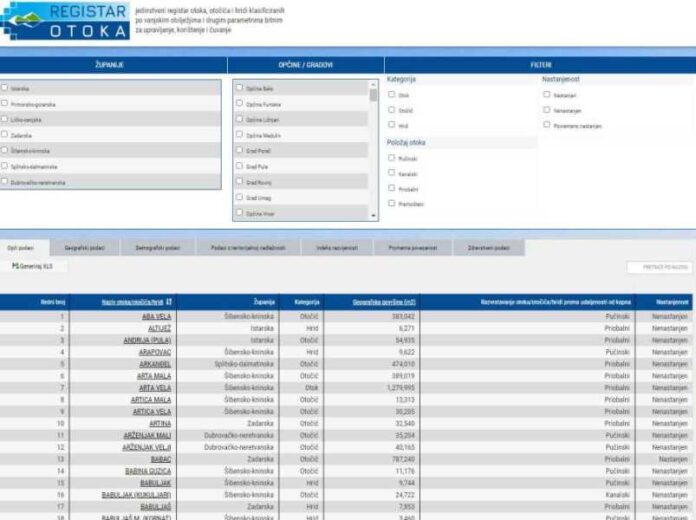Screen dimensions: 696x520
Task: Open the Demografski podaci tab
Action: pos(157,247)
